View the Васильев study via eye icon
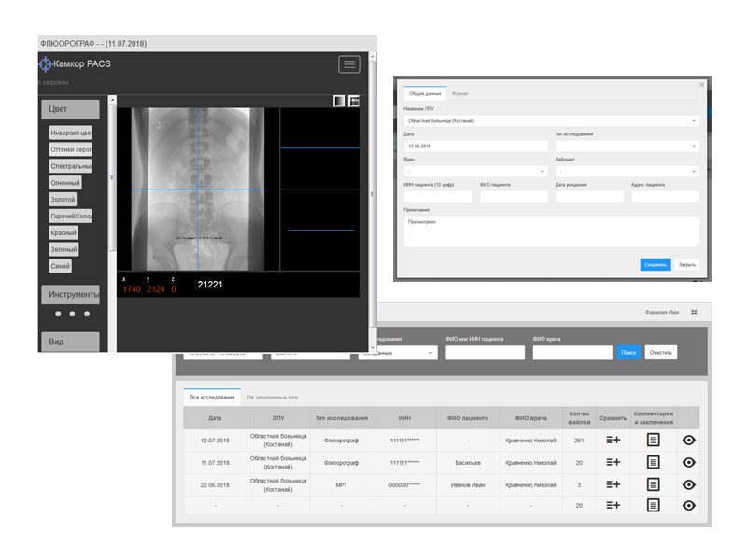Image resolution: width=747 pixels, height=560 pixels. tap(689, 462)
